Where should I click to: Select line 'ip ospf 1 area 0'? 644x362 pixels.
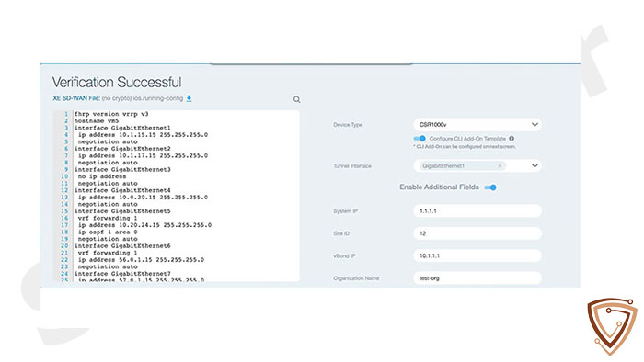[108, 232]
